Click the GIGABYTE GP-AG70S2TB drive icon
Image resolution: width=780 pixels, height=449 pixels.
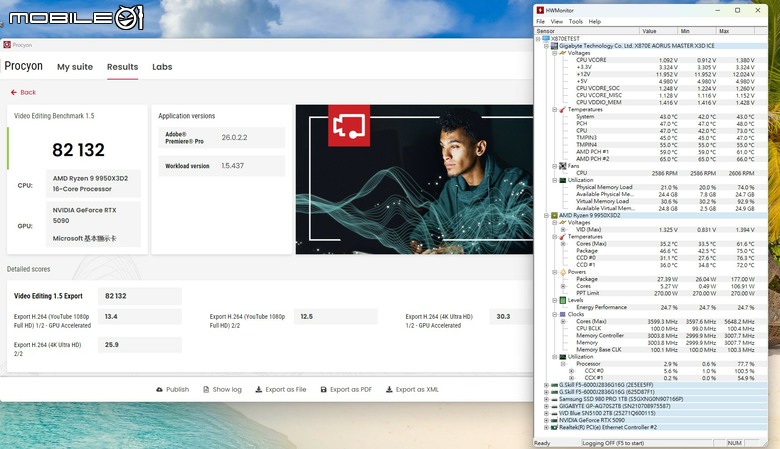pyautogui.click(x=554, y=406)
